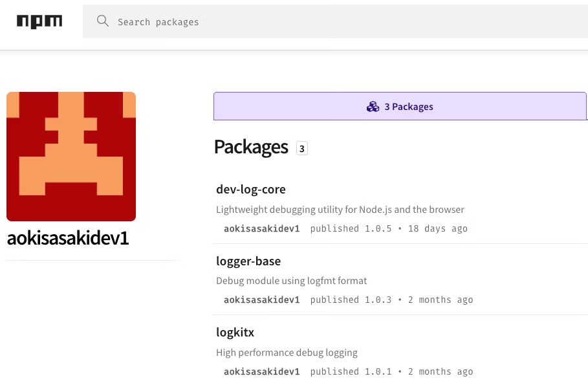The height and width of the screenshot is (385, 588).
Task: Click the pixelated red avatar image
Action: coord(71,156)
